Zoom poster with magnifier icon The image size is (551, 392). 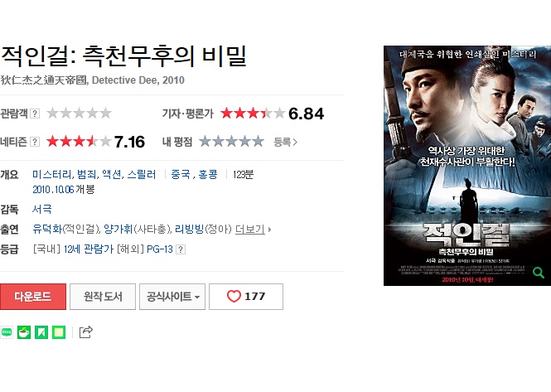538,273
